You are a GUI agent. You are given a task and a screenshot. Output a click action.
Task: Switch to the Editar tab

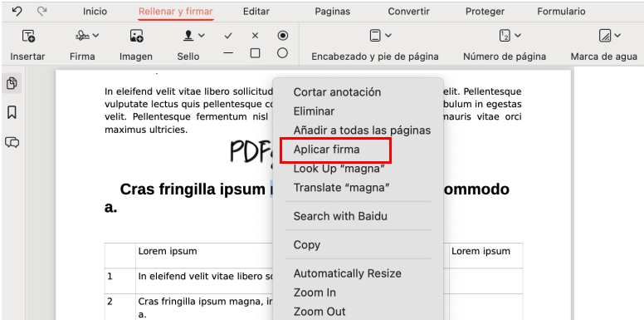click(256, 12)
